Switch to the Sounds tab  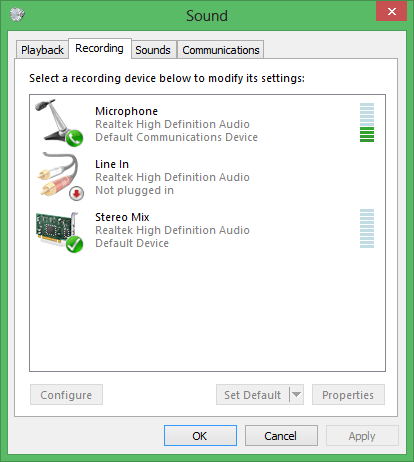(153, 50)
